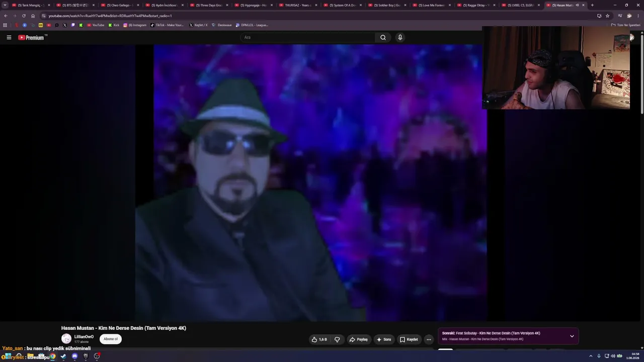Subscribe with the Abone ol button
Viewport: 644px width, 362px height.
pos(111,339)
